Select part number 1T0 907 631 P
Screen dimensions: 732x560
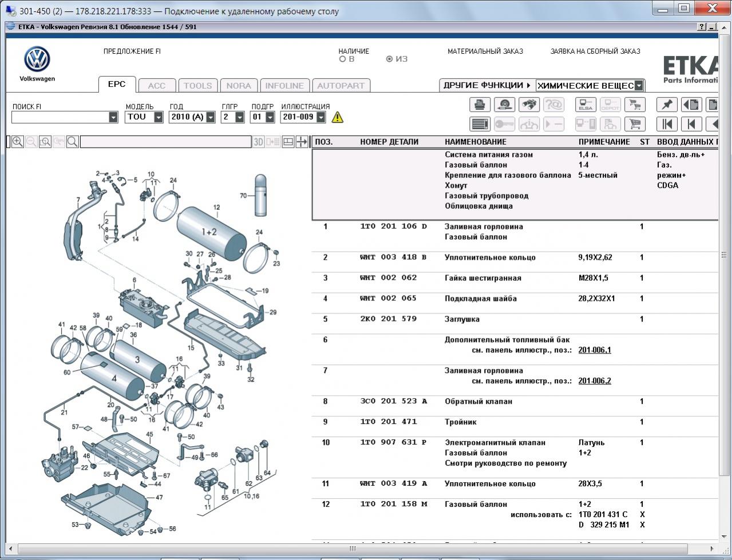coord(394,443)
